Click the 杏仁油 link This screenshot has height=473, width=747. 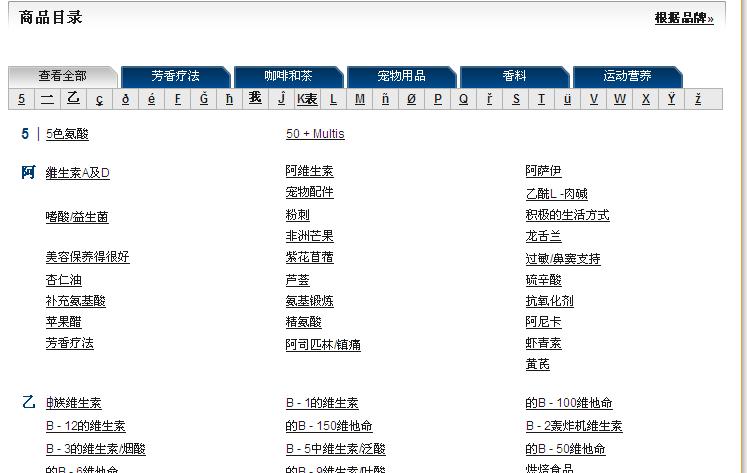[x=63, y=280]
